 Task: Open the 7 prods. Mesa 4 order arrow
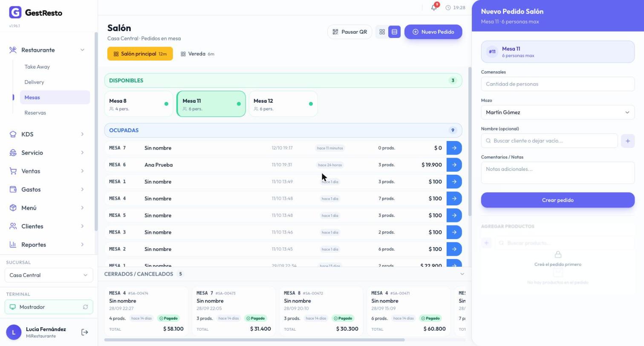click(x=454, y=199)
